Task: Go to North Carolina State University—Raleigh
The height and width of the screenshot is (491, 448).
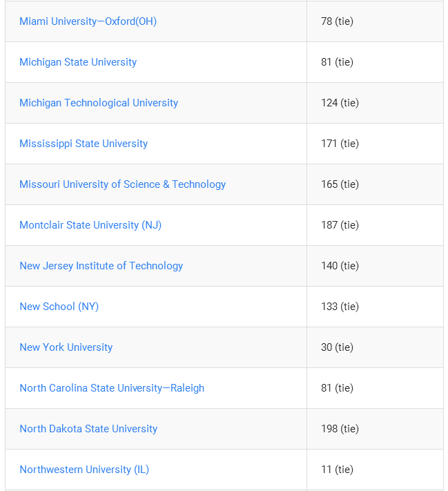Action: point(112,387)
